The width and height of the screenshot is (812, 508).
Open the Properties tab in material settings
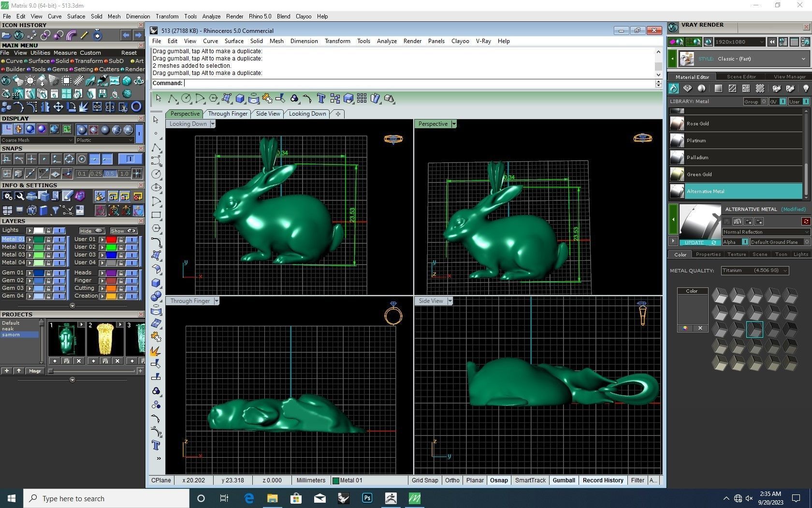click(x=708, y=254)
